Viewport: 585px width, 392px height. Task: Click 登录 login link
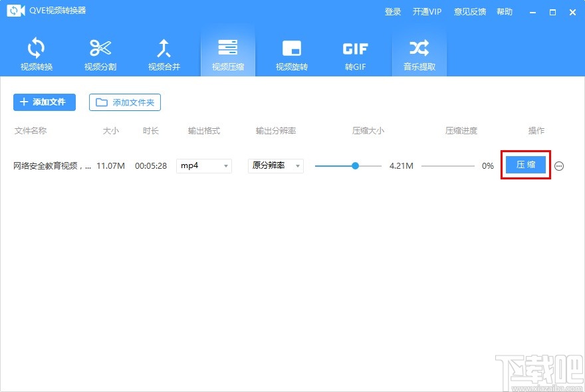coord(393,12)
